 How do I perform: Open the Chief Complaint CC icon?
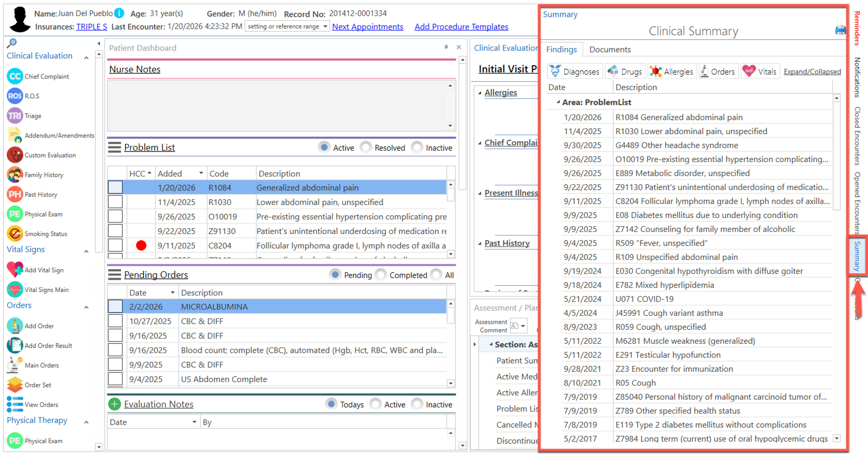pyautogui.click(x=14, y=76)
